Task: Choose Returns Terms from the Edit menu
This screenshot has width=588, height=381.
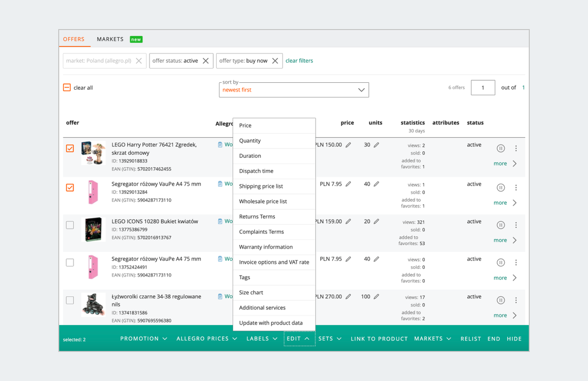Action: [x=274, y=217]
